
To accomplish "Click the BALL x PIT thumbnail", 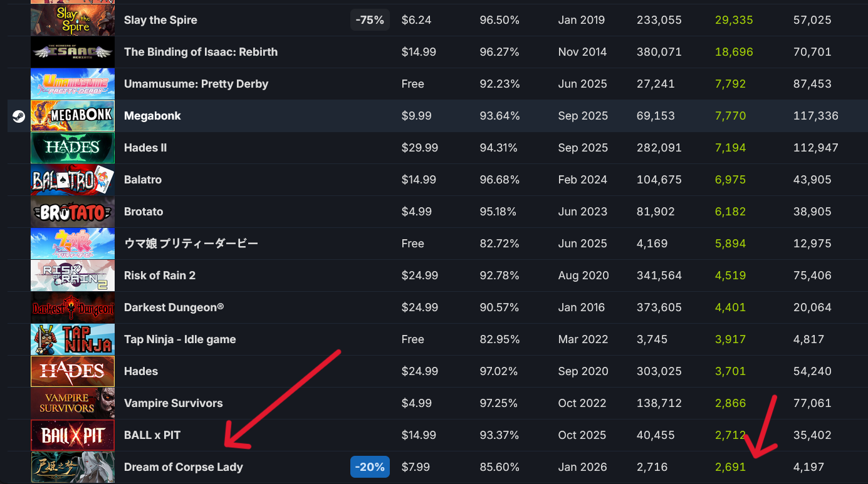I will (73, 435).
